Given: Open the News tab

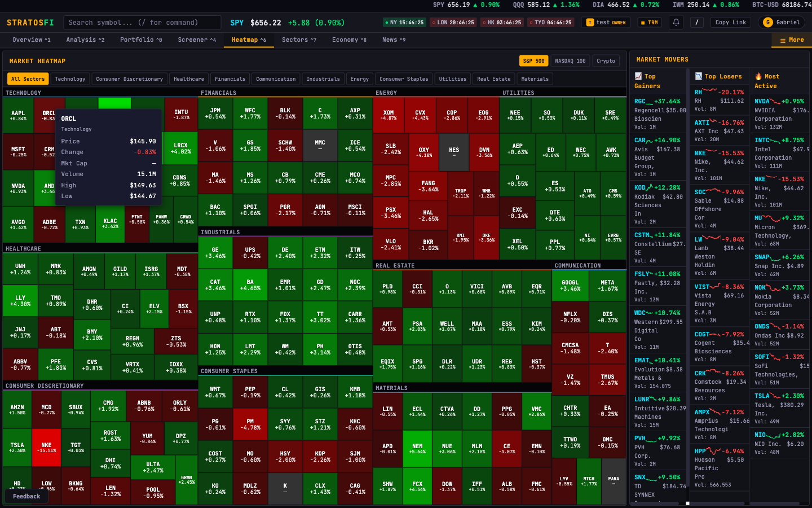Looking at the screenshot, I should click(394, 40).
